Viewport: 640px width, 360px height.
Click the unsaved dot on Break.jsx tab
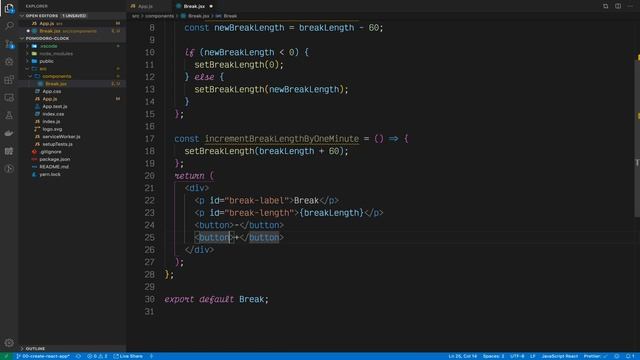tap(211, 6)
